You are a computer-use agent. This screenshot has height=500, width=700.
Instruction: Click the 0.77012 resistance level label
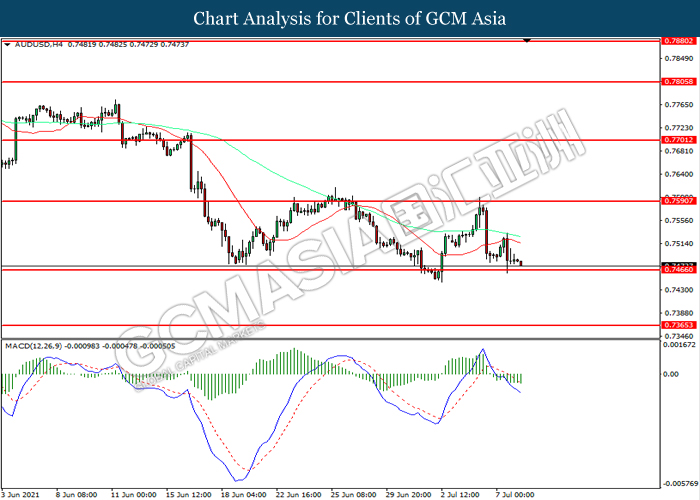(679, 140)
